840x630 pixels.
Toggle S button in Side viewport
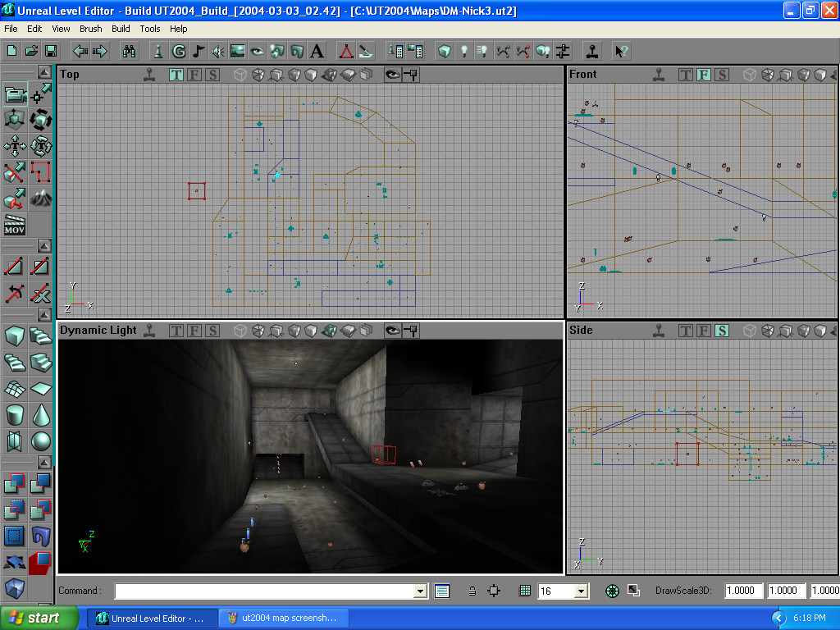click(722, 331)
